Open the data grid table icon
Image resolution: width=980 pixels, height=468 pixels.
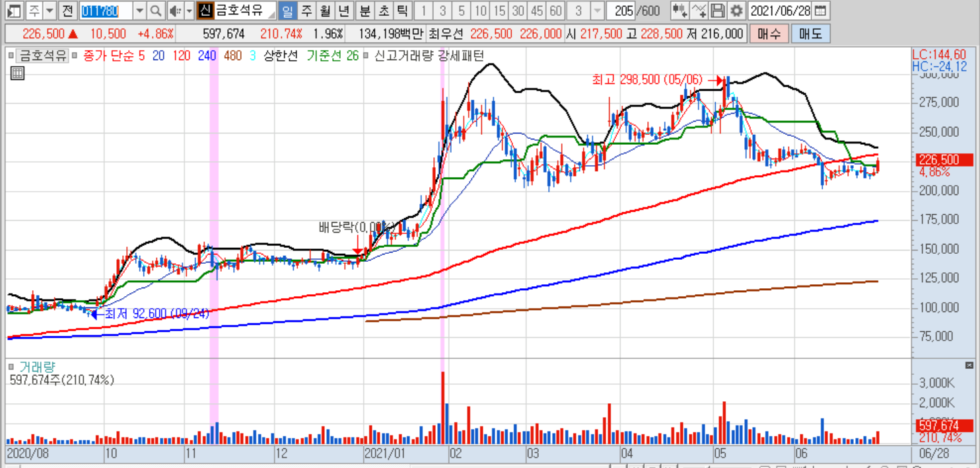pyautogui.click(x=17, y=73)
